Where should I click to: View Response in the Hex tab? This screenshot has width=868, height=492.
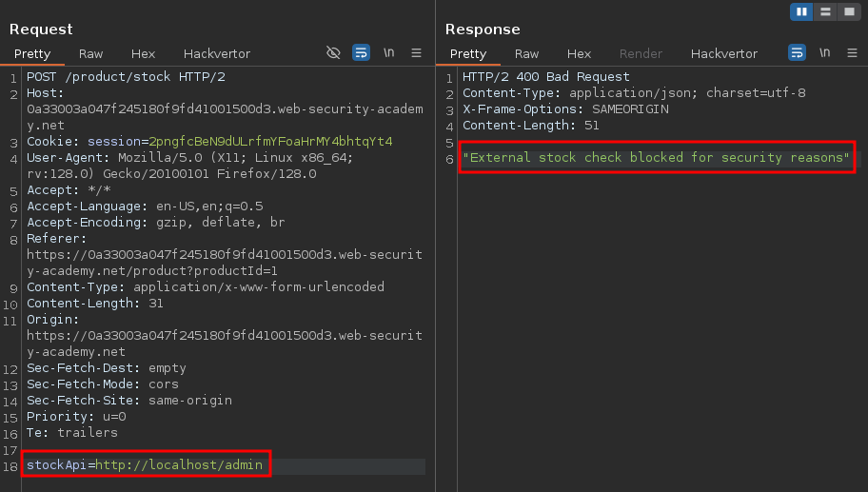(x=579, y=54)
